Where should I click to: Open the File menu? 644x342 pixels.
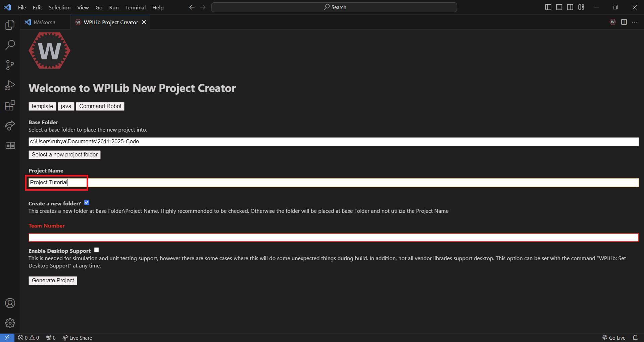click(22, 7)
